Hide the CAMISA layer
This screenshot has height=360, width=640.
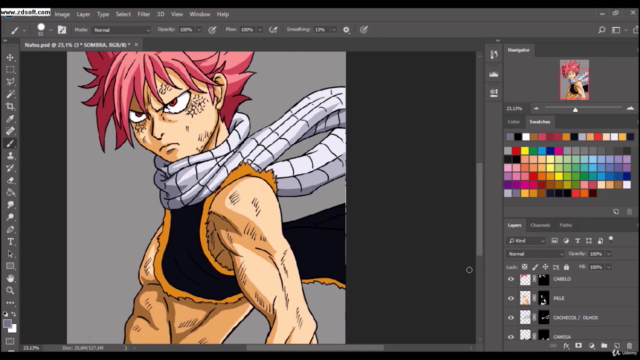(x=511, y=337)
